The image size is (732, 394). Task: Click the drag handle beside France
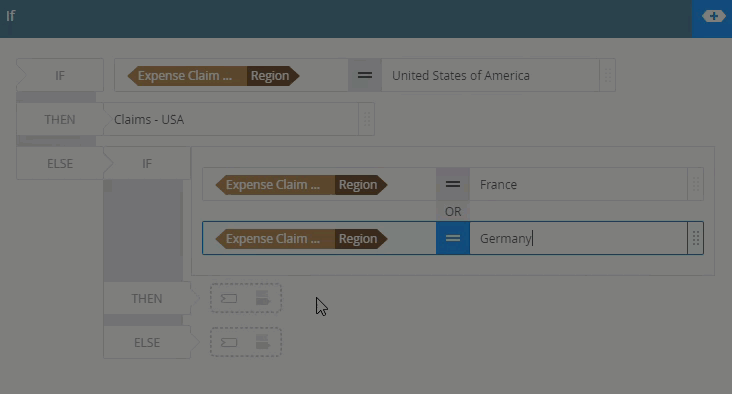point(696,184)
